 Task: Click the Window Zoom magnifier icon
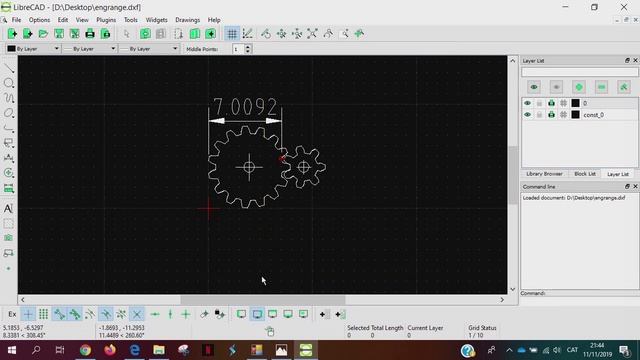(x=344, y=34)
